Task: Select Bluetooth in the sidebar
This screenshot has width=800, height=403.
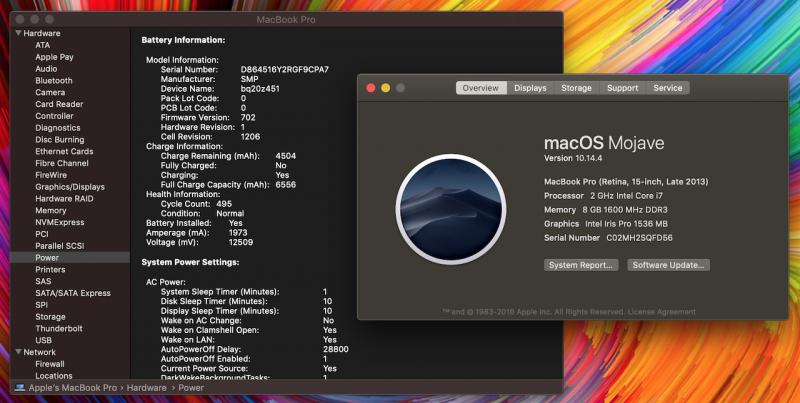Action: (54, 81)
